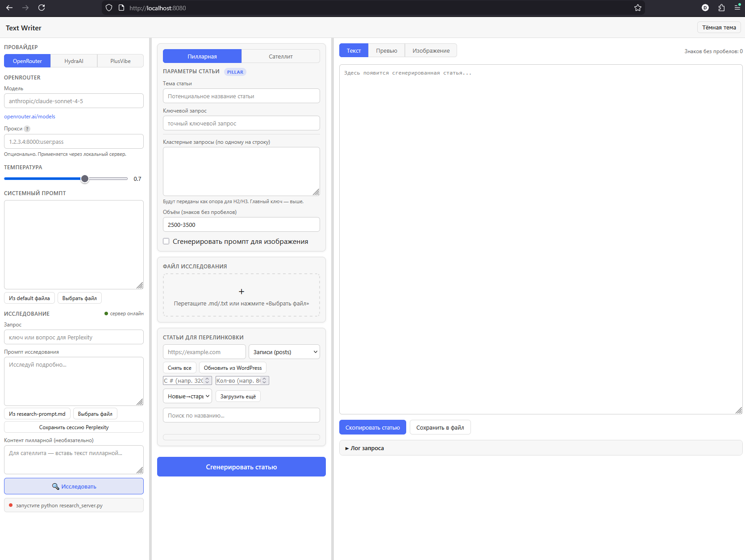Click Выбрать файл under system prompt
This screenshot has height=560, width=745.
(79, 298)
